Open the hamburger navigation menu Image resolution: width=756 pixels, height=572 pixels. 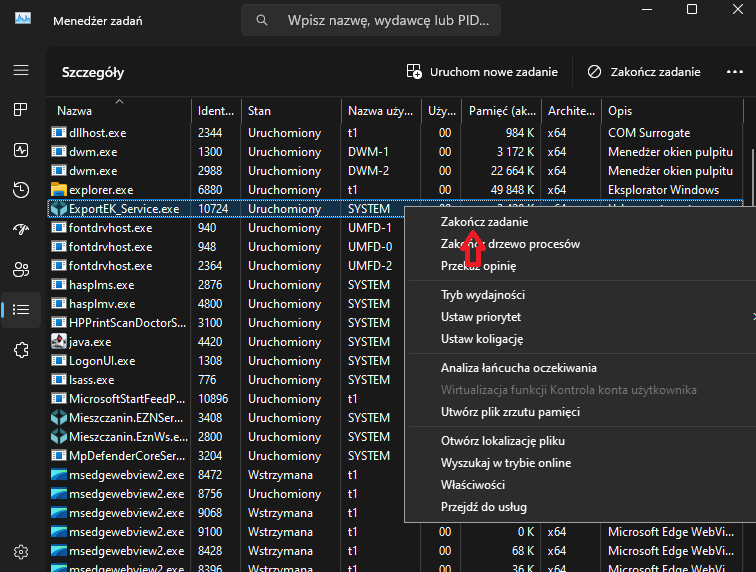pos(20,70)
